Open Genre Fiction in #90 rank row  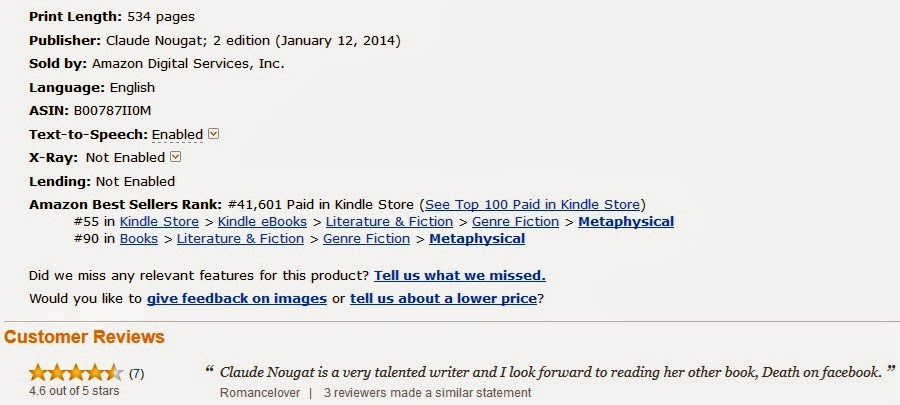(x=366, y=238)
